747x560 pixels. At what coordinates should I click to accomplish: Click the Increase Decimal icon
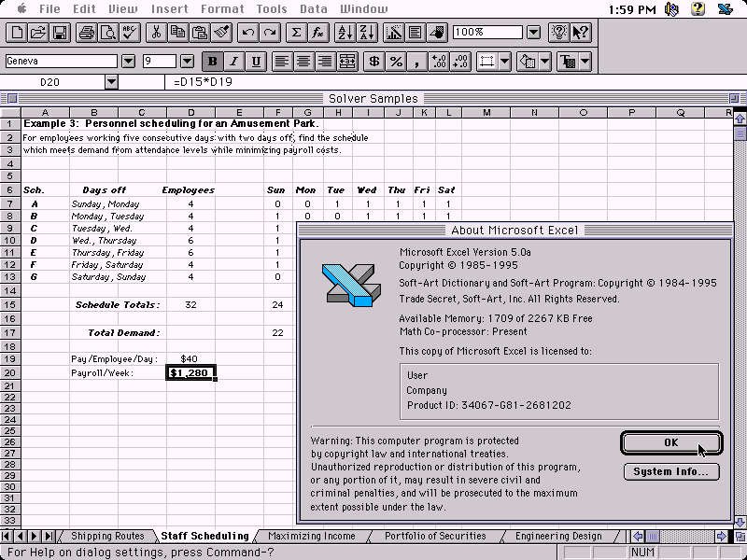(x=439, y=62)
